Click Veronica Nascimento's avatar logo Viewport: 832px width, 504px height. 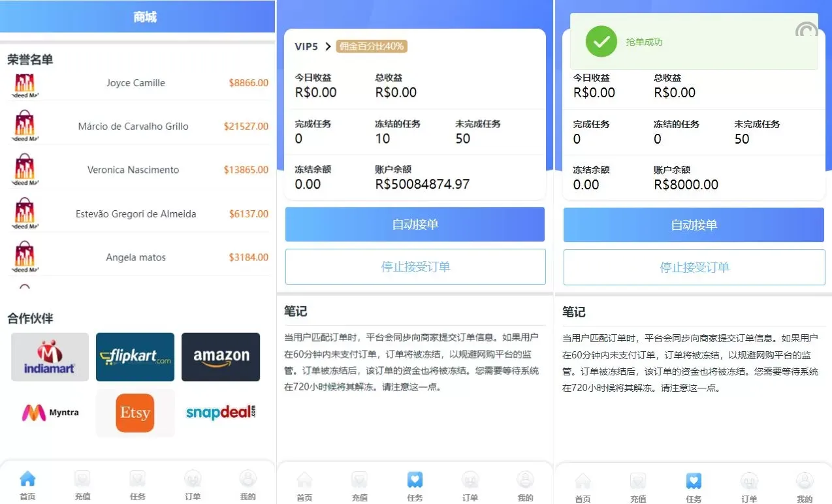(24, 170)
